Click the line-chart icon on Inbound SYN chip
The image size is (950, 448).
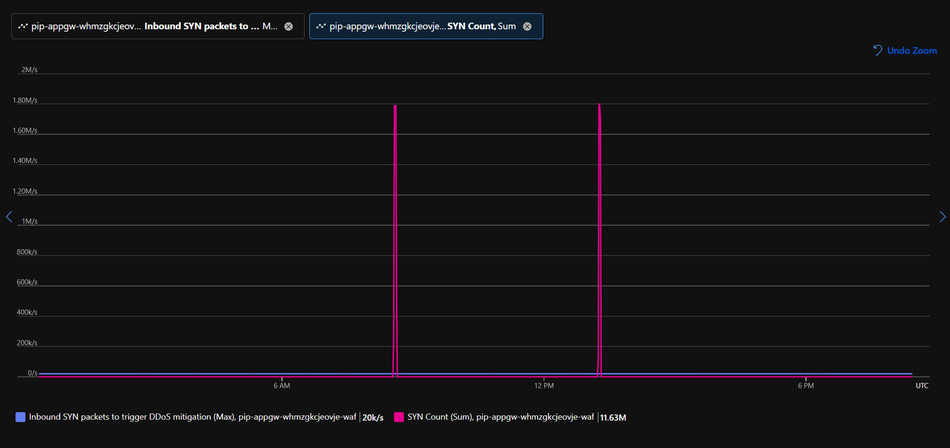(23, 26)
